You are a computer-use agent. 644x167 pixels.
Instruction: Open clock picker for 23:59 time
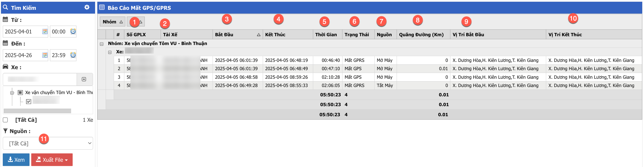point(73,55)
